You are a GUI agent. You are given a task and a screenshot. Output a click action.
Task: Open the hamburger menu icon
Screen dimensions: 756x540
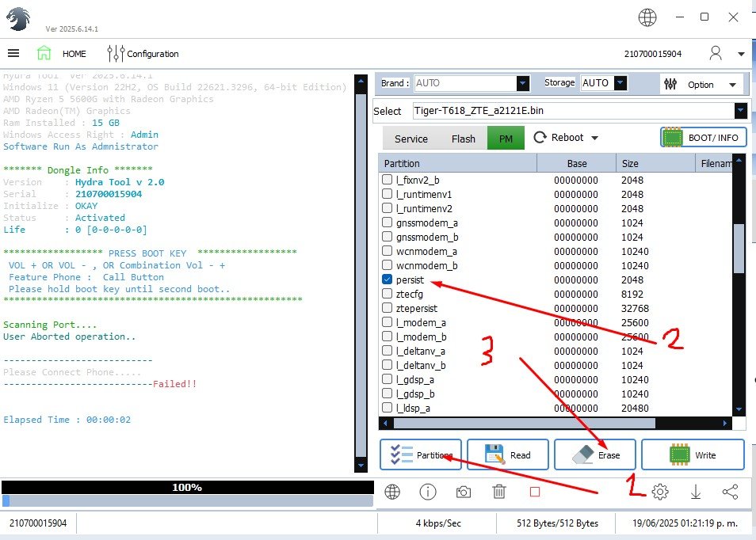click(x=13, y=53)
